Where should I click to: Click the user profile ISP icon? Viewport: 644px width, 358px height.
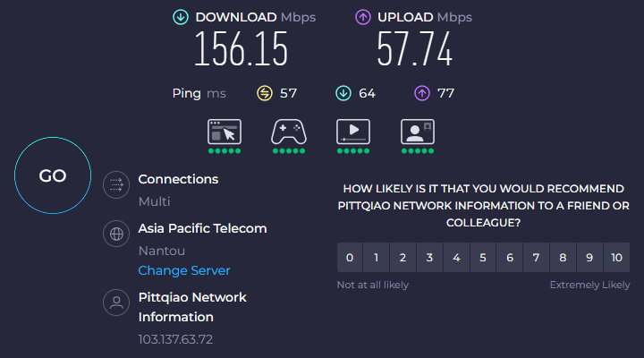(116, 303)
